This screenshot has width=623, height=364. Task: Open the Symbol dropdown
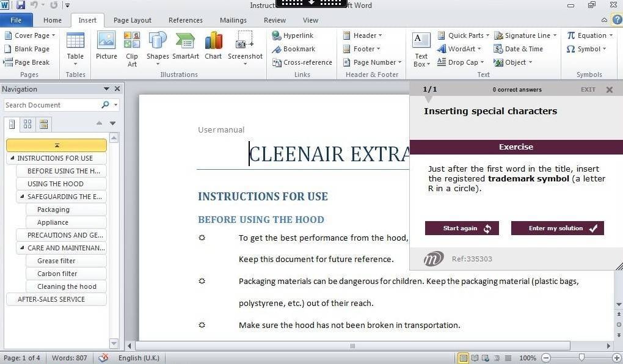(x=585, y=49)
